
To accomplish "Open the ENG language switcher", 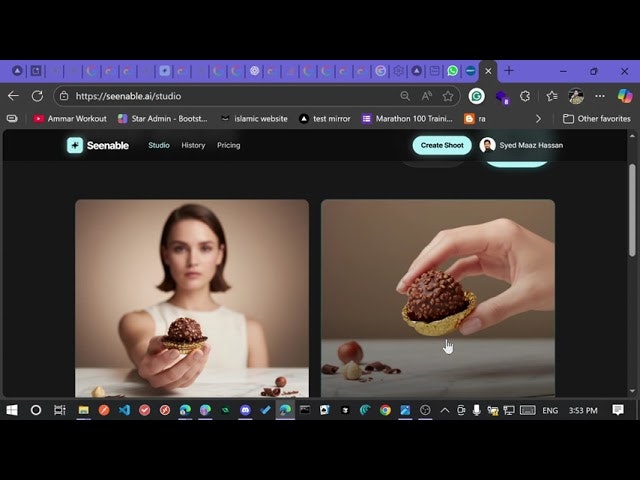I will pos(550,410).
